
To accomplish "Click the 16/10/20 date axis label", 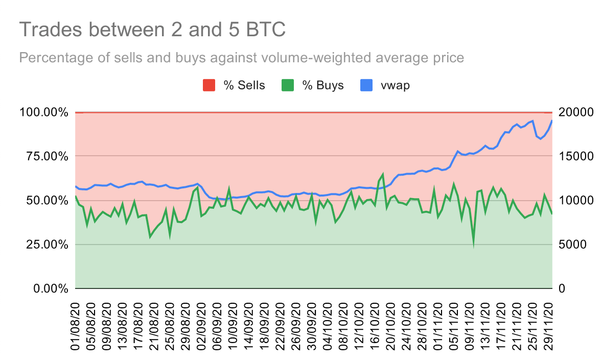I will (x=375, y=326).
